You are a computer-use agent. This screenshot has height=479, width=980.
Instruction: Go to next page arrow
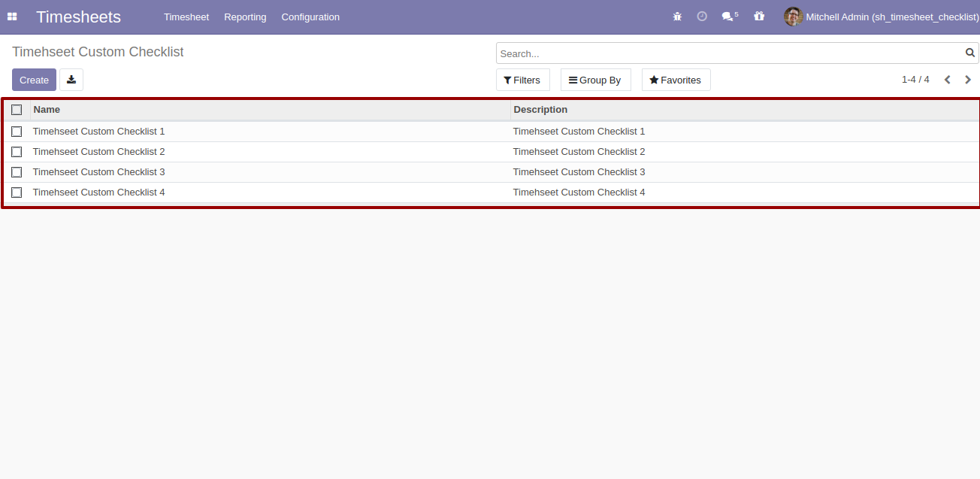pos(968,80)
